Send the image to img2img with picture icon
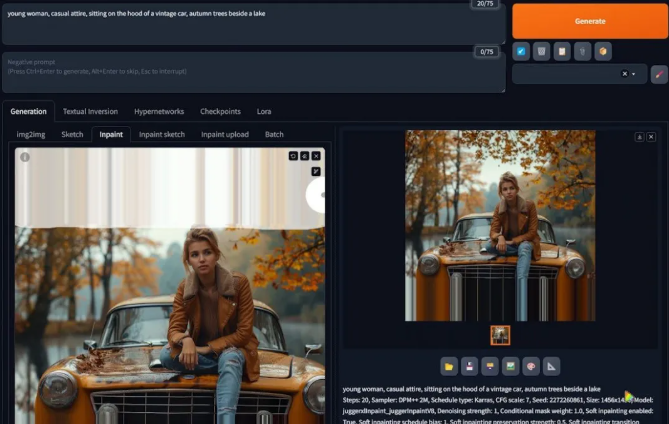 click(510, 366)
